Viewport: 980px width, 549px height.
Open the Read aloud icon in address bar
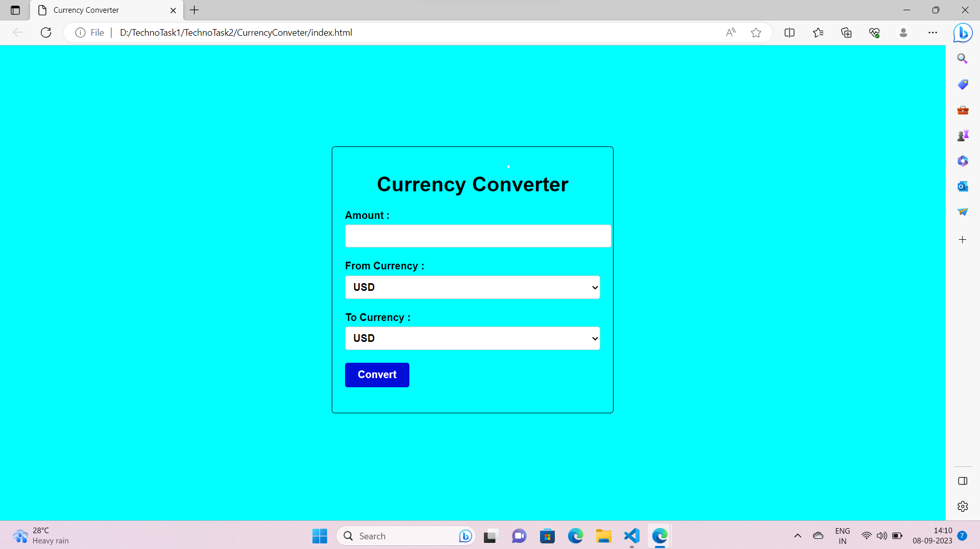pyautogui.click(x=730, y=33)
